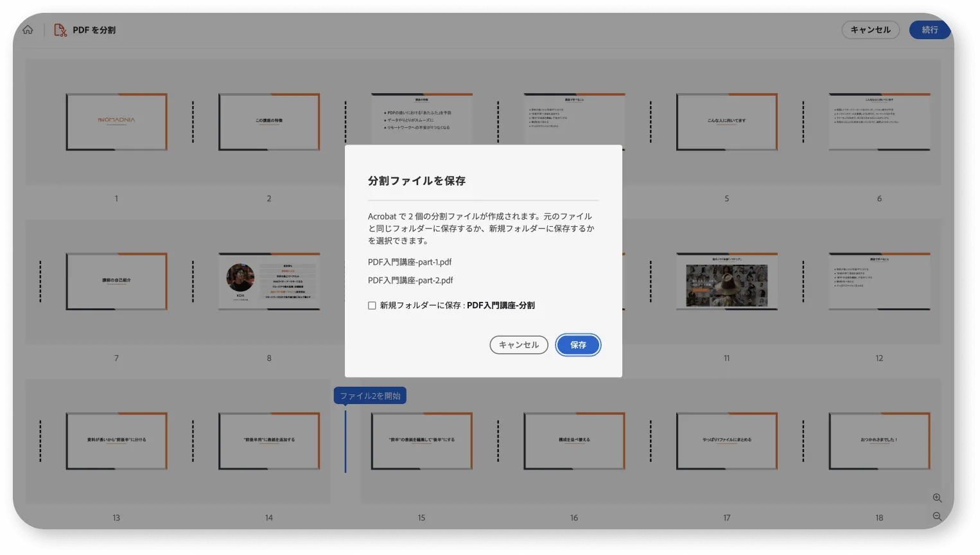
Task: Select page 18 thumbnail
Action: [x=879, y=441]
